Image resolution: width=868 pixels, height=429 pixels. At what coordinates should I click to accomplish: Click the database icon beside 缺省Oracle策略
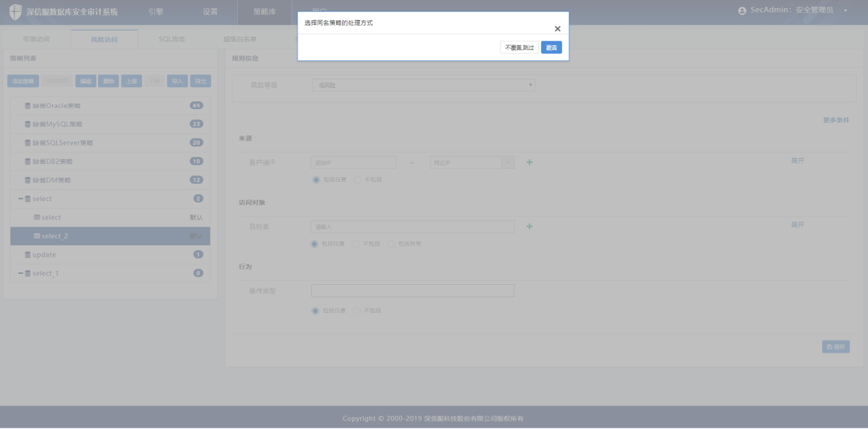28,106
